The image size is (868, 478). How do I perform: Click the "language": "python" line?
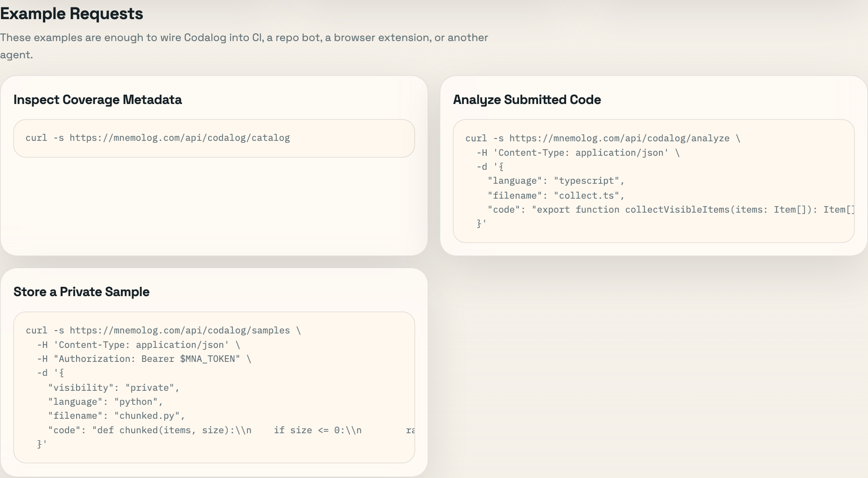point(105,402)
